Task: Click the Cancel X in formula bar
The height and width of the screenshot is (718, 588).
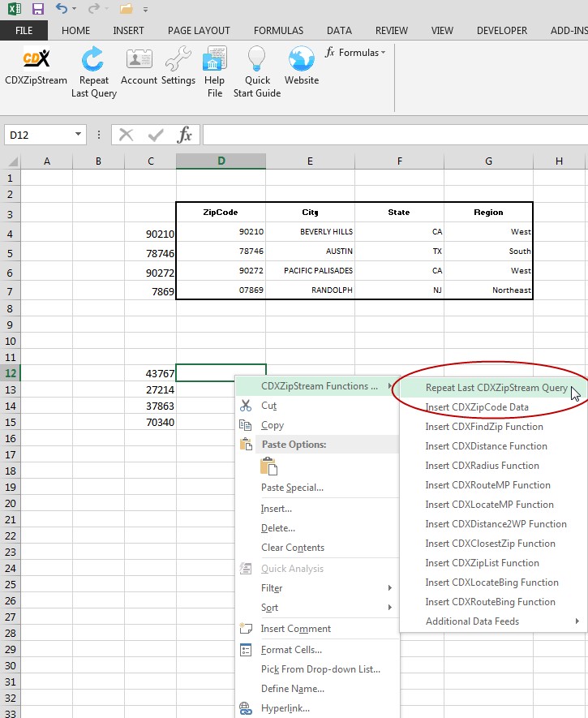Action: tap(126, 135)
